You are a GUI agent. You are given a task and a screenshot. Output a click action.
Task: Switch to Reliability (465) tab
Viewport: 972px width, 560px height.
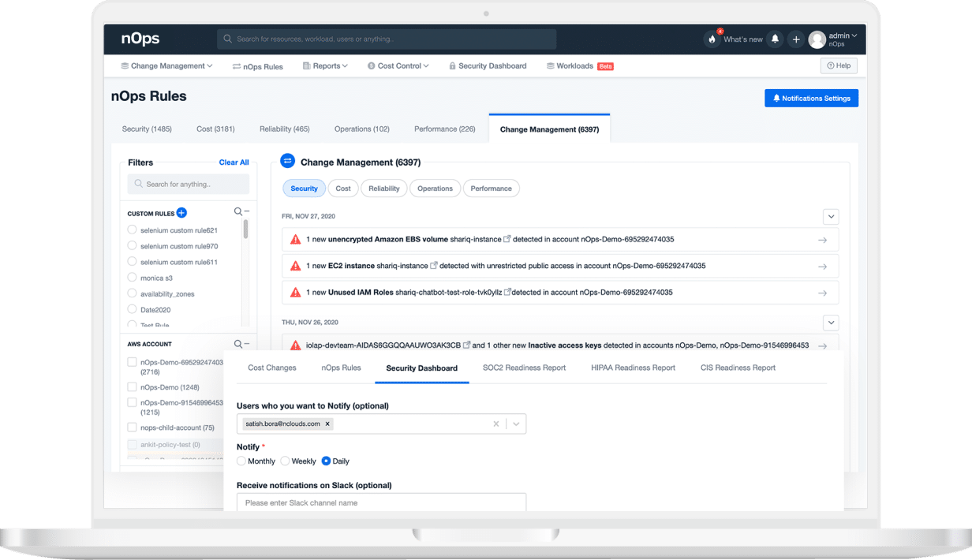[285, 129]
